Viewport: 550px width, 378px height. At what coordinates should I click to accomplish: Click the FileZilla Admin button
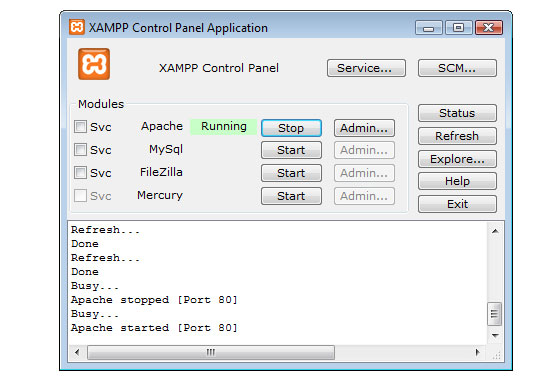364,173
